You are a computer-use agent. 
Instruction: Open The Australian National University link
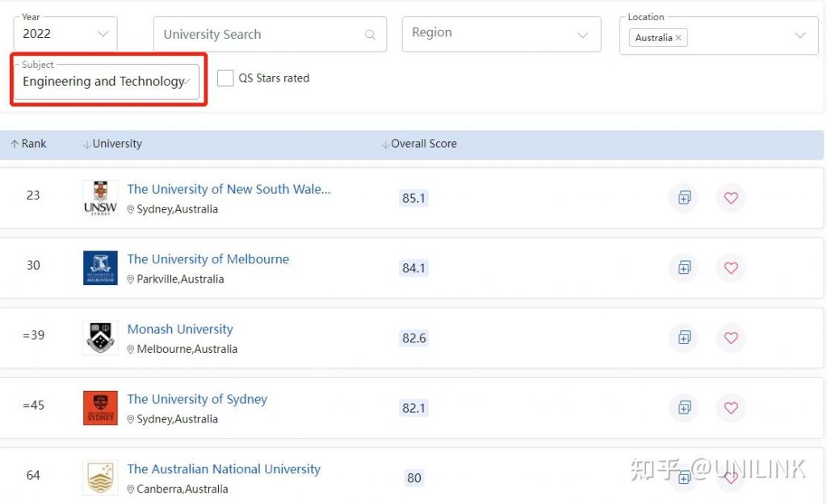coord(224,469)
